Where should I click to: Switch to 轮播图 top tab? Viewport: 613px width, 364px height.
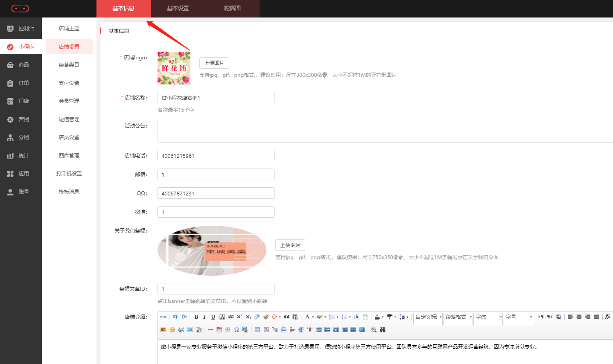tap(232, 9)
